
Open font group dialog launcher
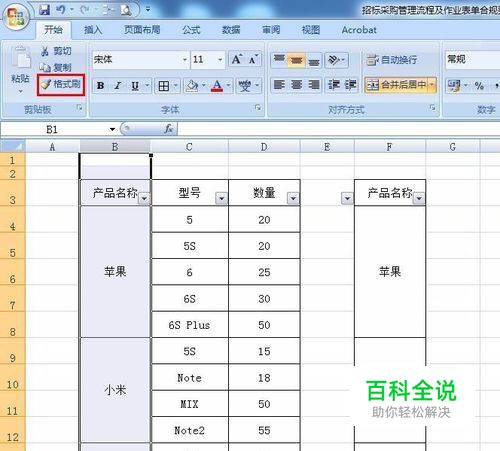coord(258,107)
